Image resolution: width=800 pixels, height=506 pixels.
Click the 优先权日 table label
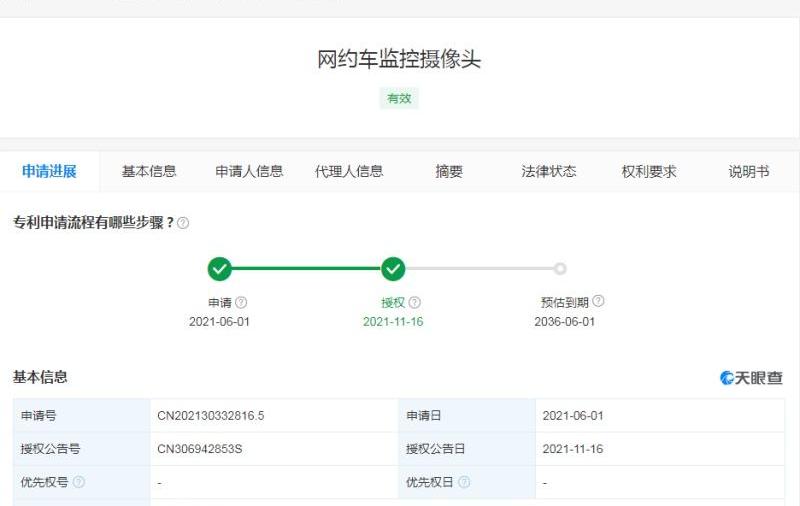430,482
